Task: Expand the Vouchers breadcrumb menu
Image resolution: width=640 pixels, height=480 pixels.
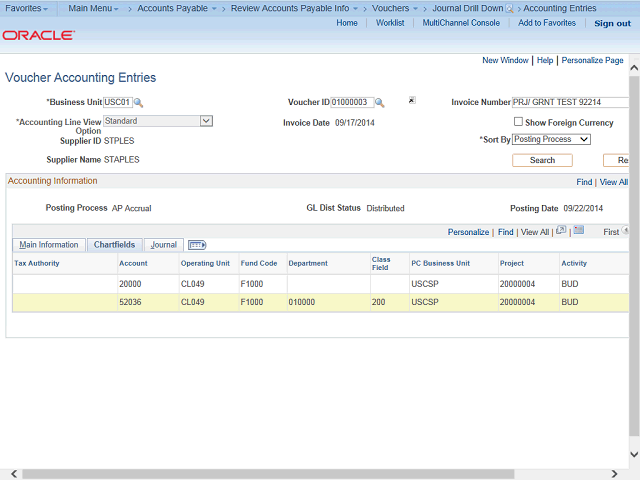Action: [x=395, y=8]
